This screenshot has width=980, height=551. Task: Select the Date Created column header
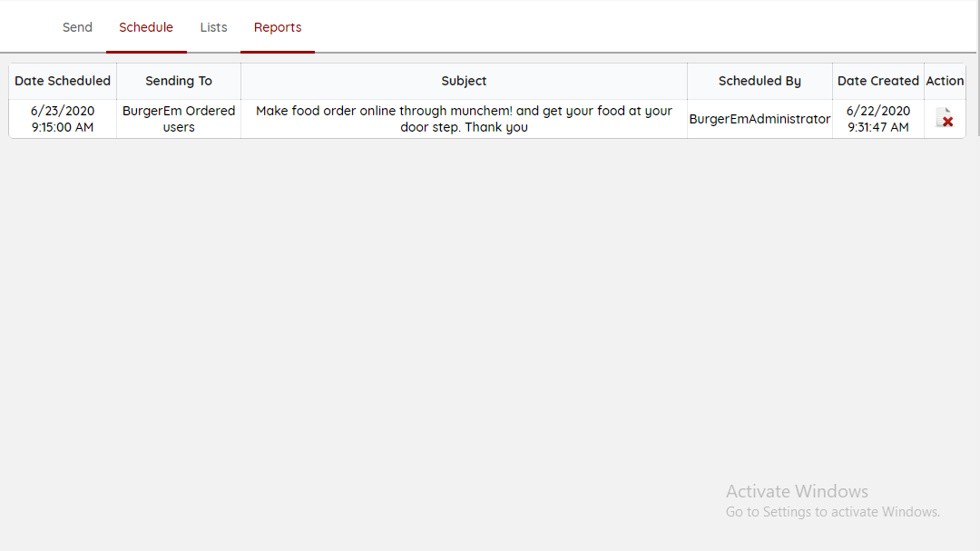[877, 81]
